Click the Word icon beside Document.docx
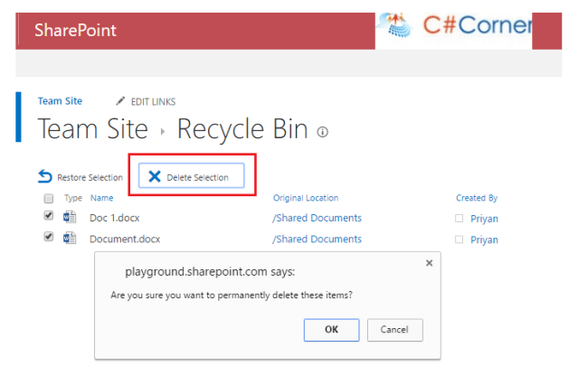 [71, 239]
